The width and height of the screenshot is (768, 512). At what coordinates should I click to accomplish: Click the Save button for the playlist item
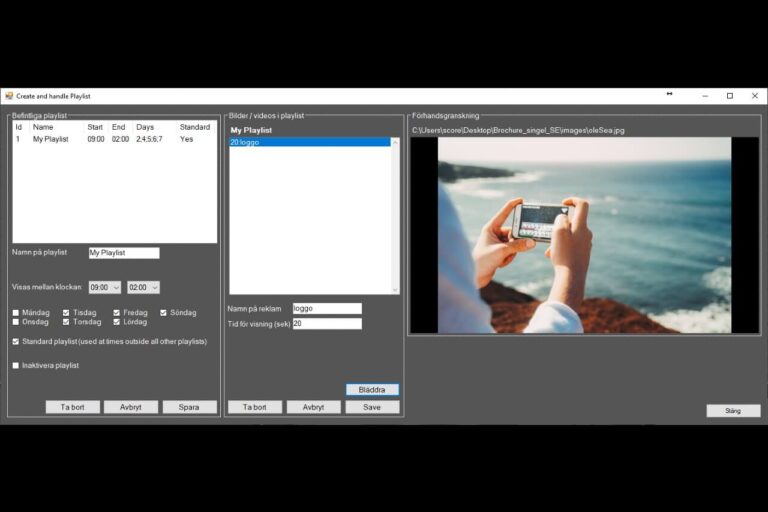tap(372, 407)
